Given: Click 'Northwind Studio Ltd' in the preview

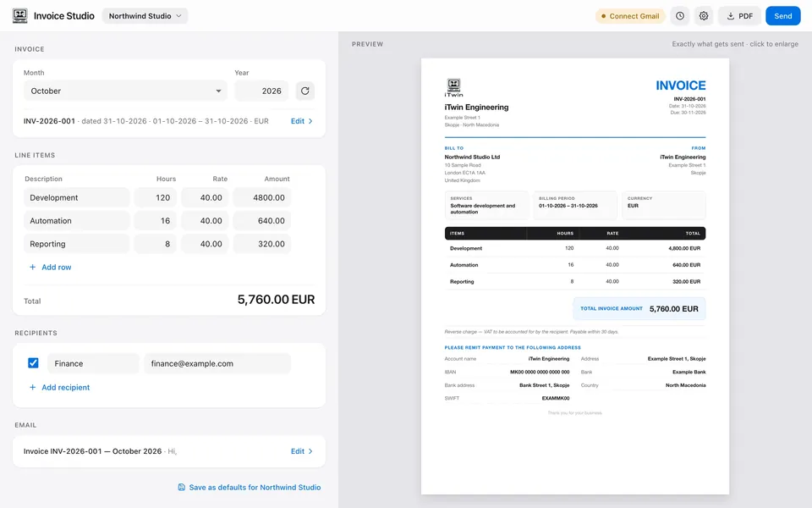Looking at the screenshot, I should (x=472, y=157).
